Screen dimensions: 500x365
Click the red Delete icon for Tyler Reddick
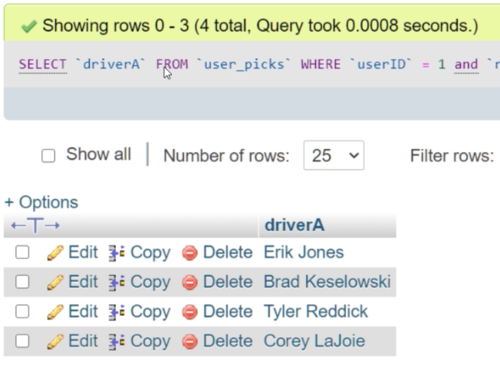(190, 312)
